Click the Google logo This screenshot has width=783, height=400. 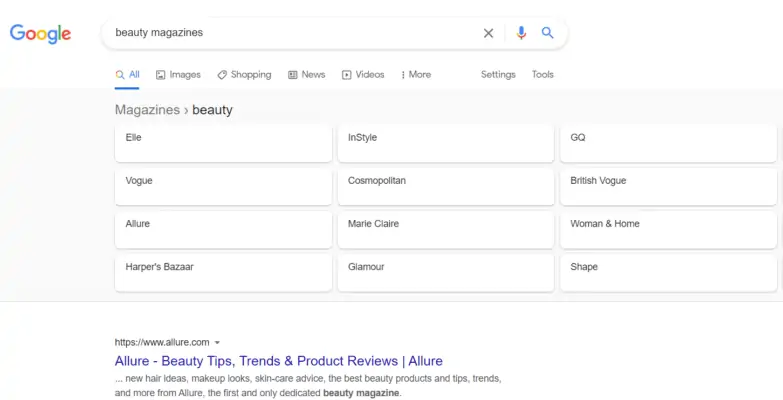pos(40,33)
